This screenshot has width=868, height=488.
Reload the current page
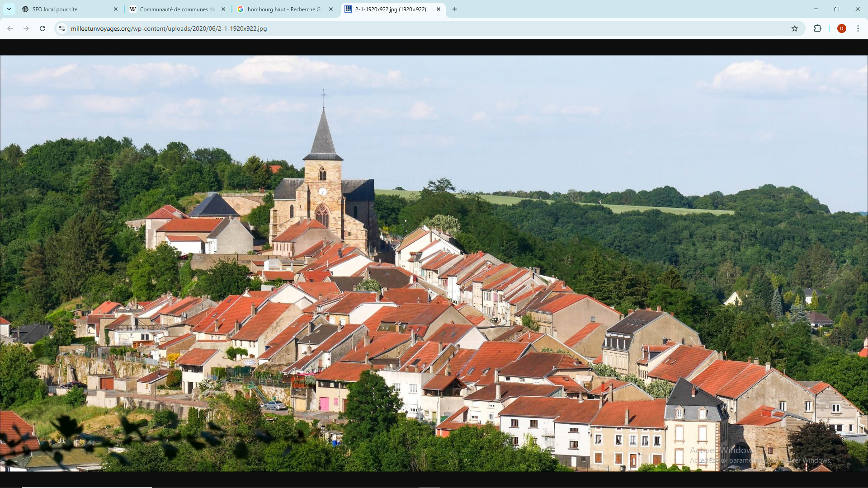[x=42, y=28]
